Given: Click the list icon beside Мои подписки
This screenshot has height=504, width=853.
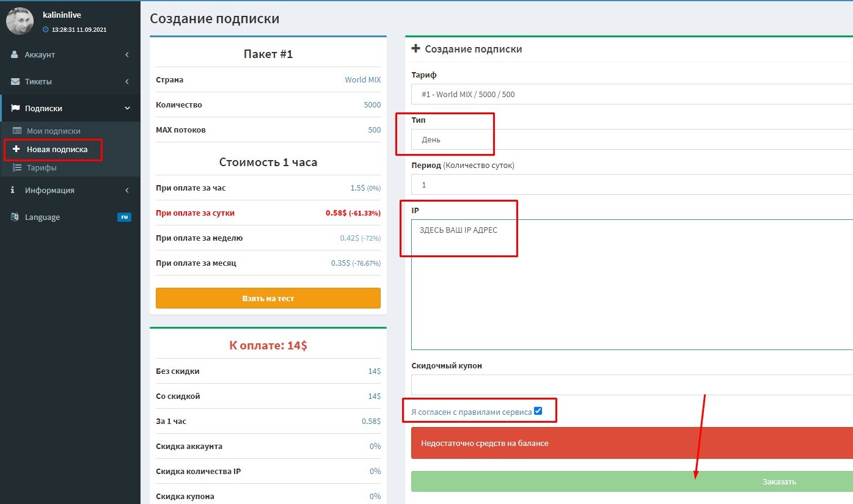Looking at the screenshot, I should coord(17,131).
